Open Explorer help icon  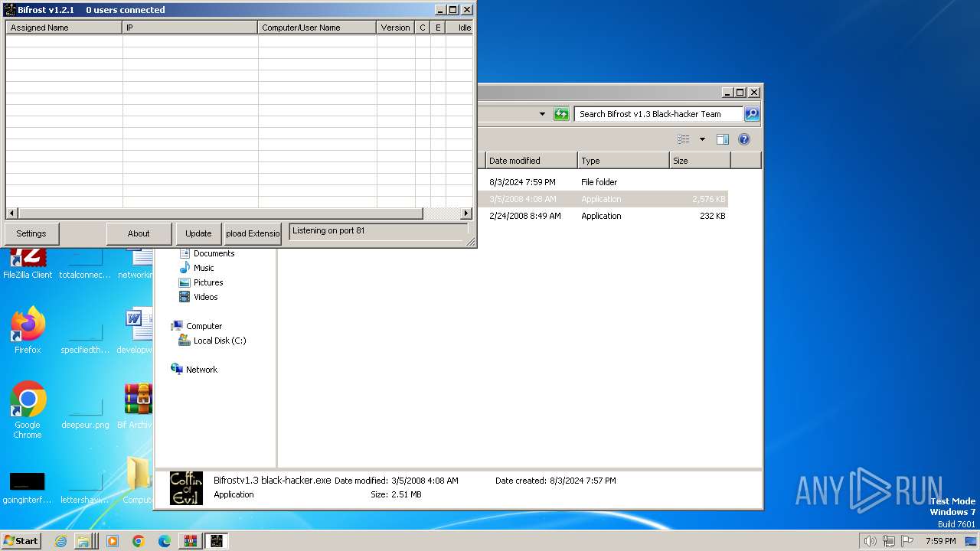pyautogui.click(x=744, y=139)
